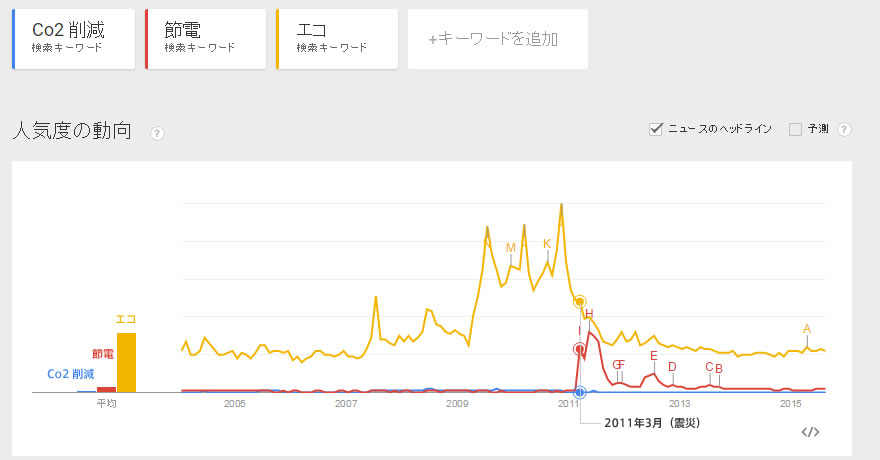880x460 pixels.
Task: Enable the 予測 forecast checkbox
Action: click(795, 130)
